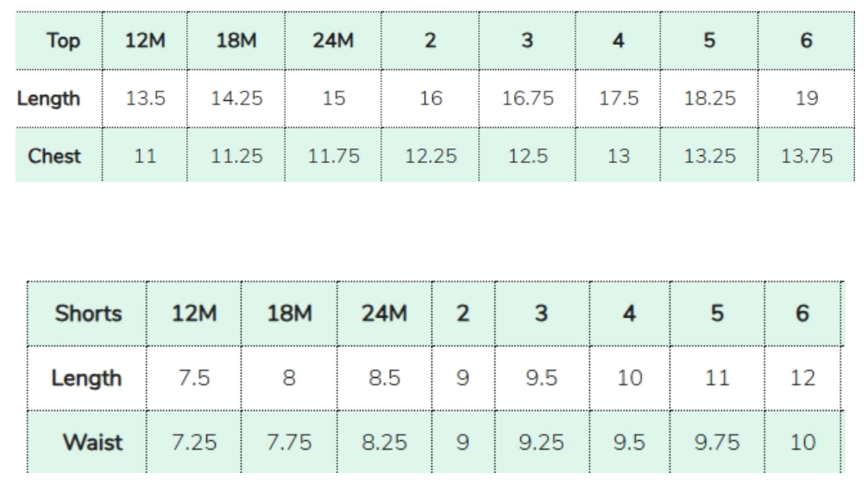This screenshot has width=868, height=497.
Task: Click the 7.25 waist value
Action: tap(194, 443)
